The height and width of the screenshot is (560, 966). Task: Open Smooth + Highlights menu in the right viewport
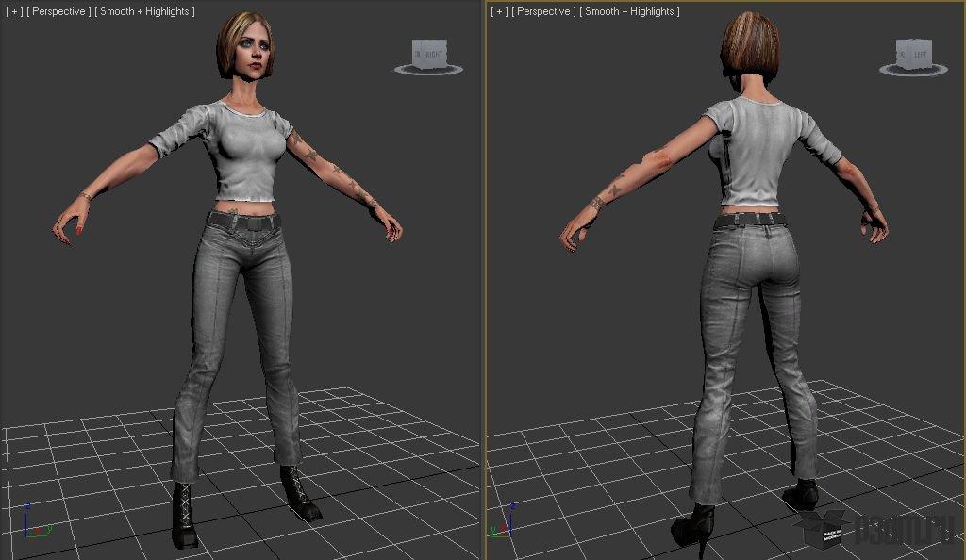click(629, 11)
